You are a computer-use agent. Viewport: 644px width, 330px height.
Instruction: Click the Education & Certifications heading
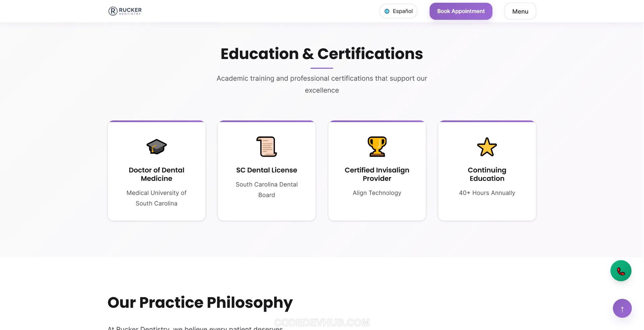point(322,54)
